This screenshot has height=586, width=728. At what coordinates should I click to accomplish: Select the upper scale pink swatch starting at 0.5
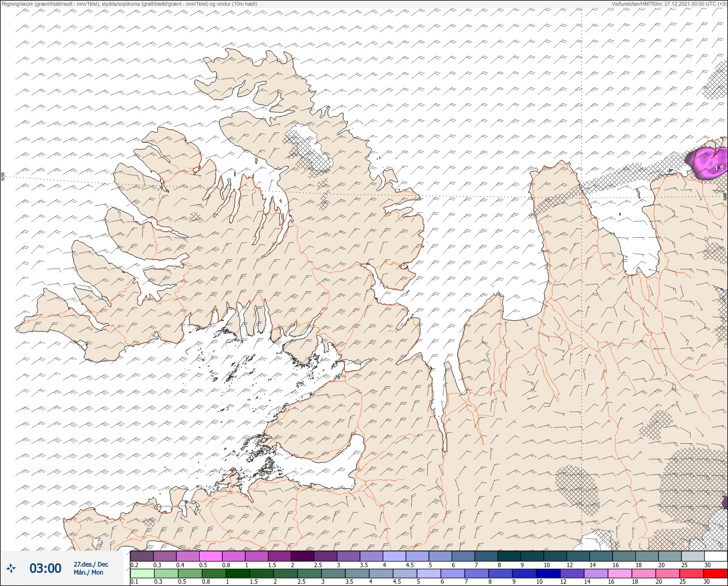click(210, 556)
